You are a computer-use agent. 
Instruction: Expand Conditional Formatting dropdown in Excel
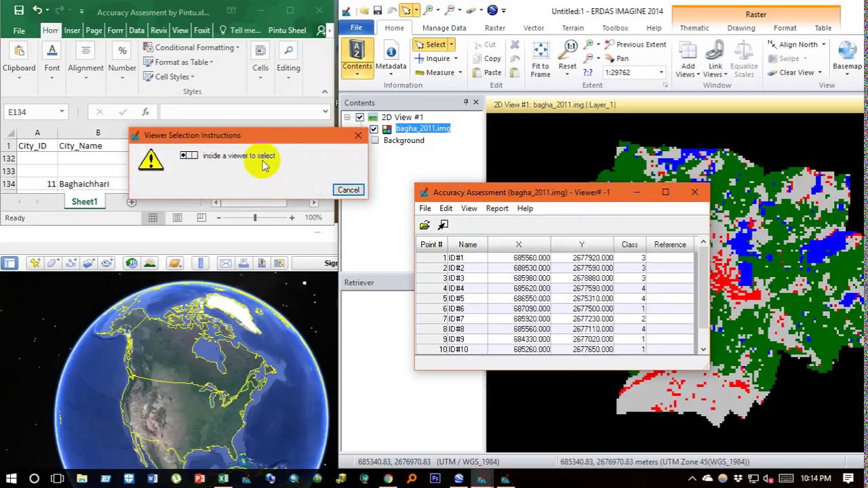click(x=237, y=47)
